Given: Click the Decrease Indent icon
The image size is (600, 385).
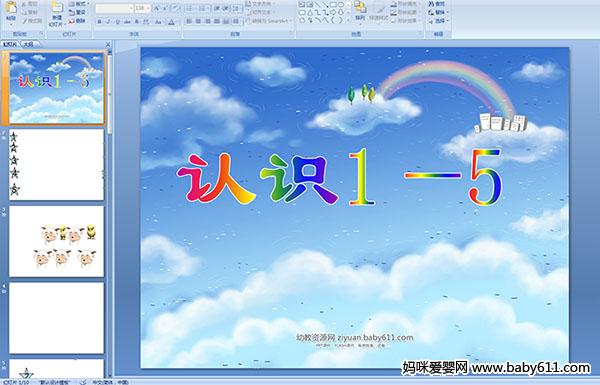Looking at the screenshot, I should click(217, 8).
